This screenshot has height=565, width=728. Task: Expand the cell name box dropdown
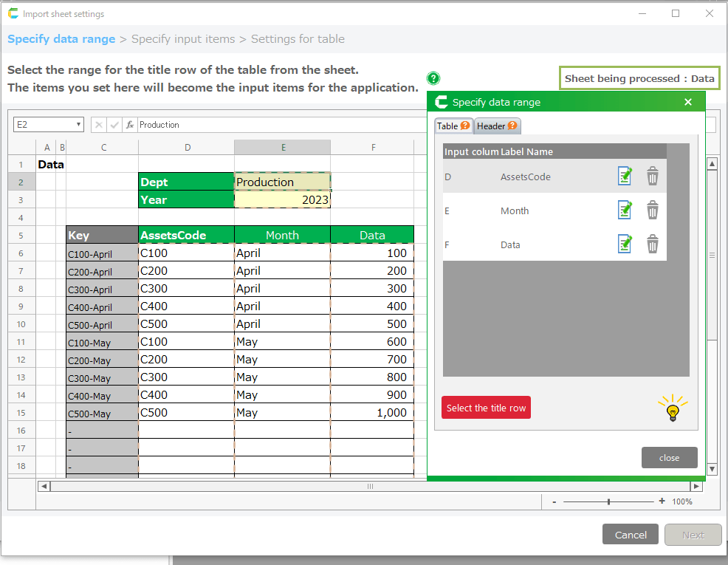[x=78, y=125]
